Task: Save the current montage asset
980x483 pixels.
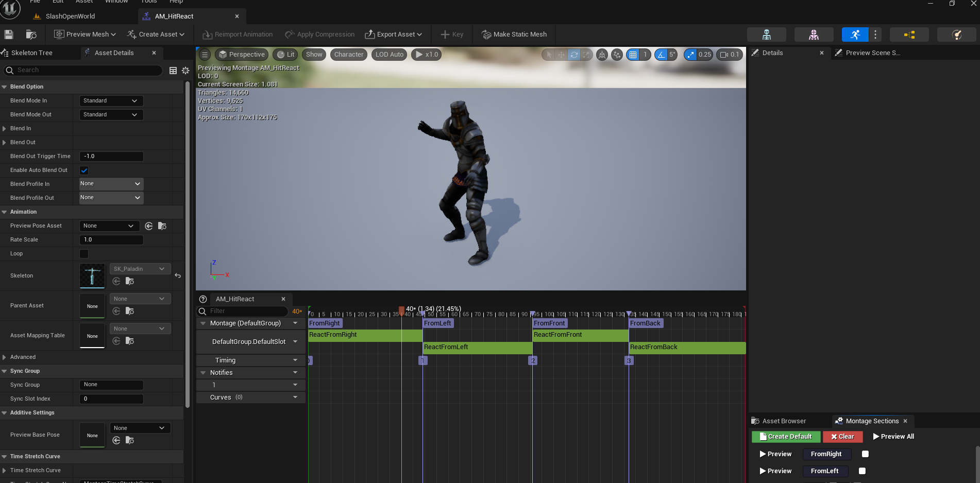Action: pyautogui.click(x=9, y=34)
